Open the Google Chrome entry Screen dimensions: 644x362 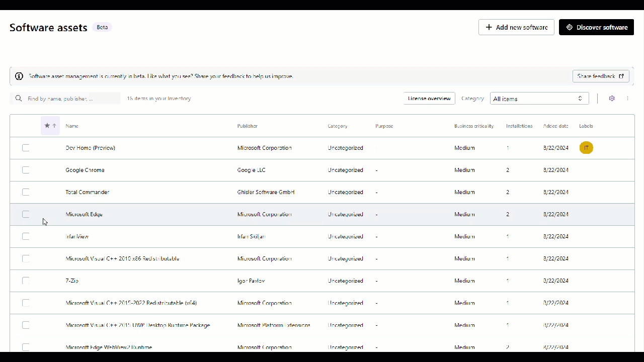[x=85, y=170]
